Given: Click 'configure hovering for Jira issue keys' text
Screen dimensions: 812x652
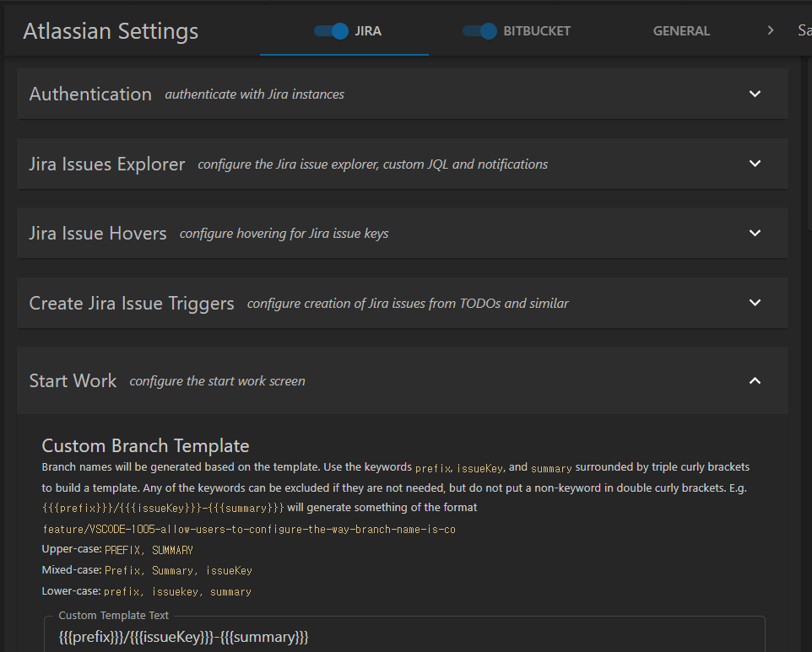Looking at the screenshot, I should [284, 234].
